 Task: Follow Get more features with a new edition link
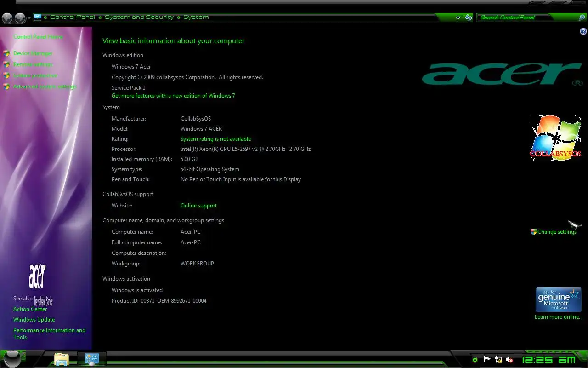[x=173, y=96]
